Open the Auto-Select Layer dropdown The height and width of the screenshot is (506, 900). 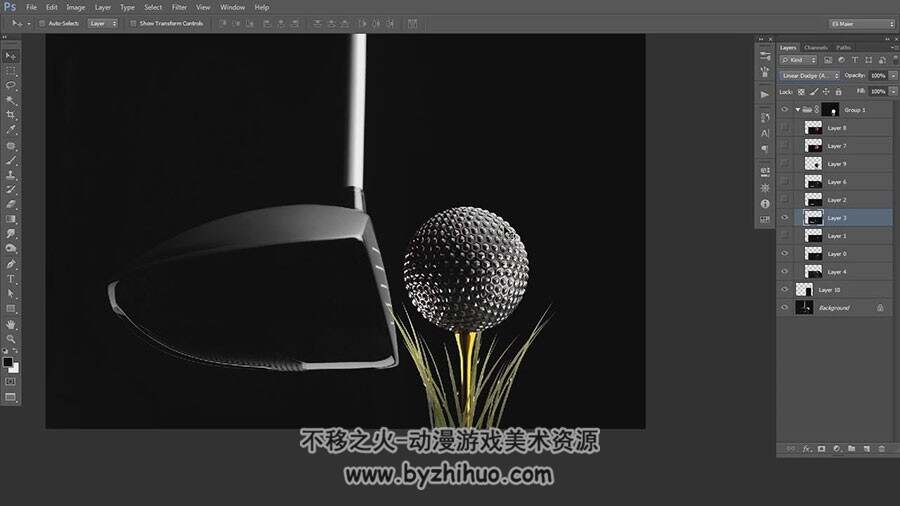(x=103, y=24)
